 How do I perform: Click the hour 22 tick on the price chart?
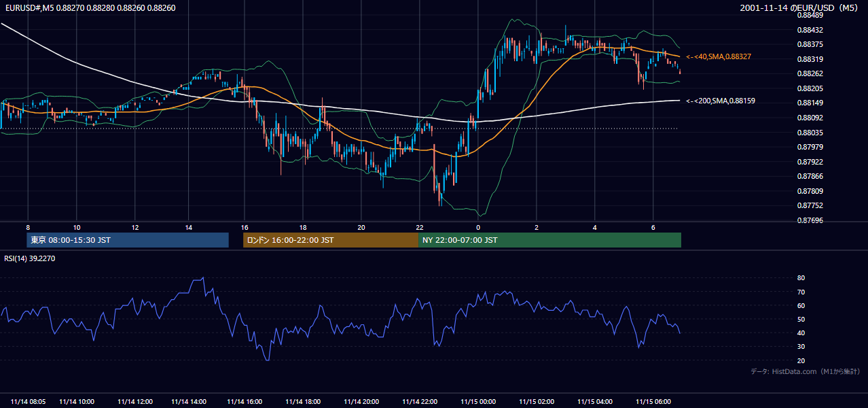(420, 227)
